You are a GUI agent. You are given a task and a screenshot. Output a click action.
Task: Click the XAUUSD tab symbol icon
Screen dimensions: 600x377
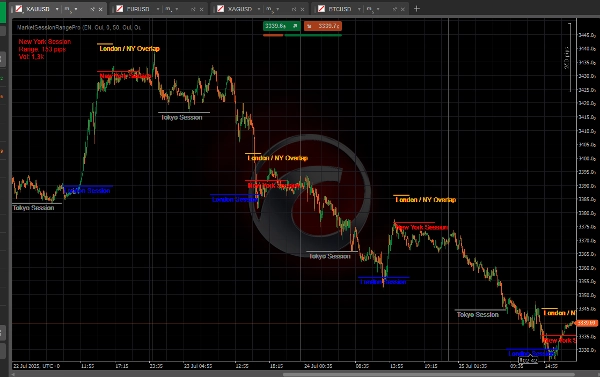tap(18, 9)
